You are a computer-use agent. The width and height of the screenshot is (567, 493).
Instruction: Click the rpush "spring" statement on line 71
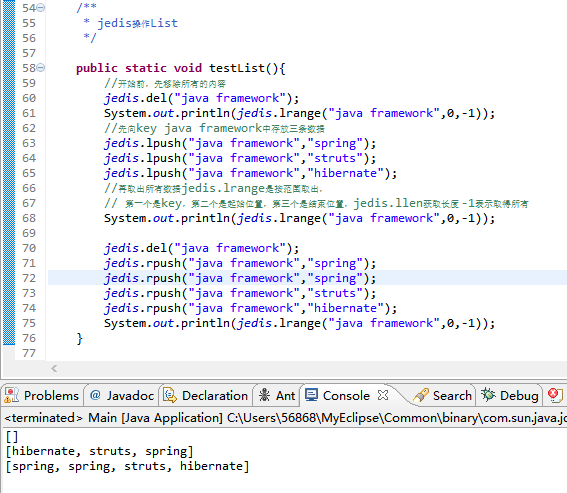click(x=240, y=263)
